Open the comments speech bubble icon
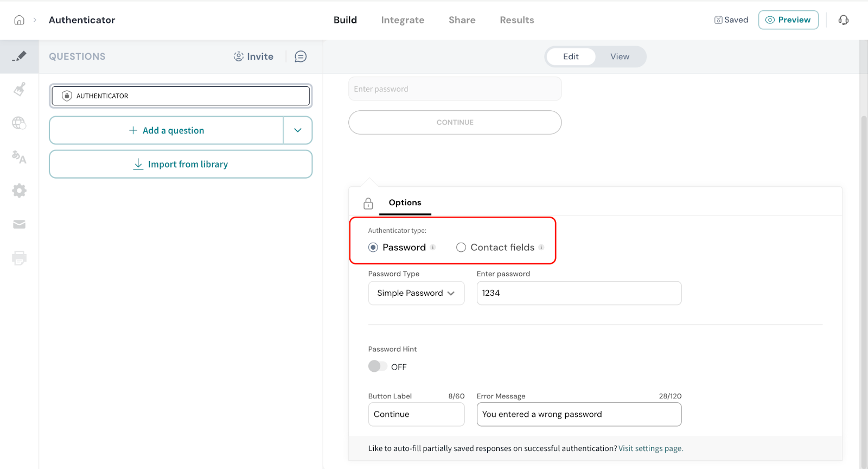The image size is (868, 469). pyautogui.click(x=301, y=56)
